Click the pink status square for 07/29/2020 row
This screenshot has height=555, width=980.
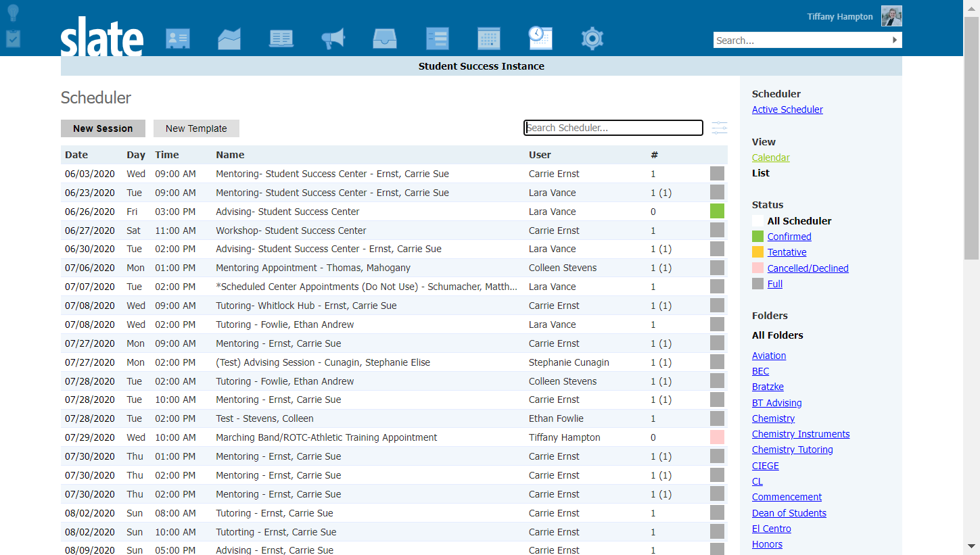[717, 437]
